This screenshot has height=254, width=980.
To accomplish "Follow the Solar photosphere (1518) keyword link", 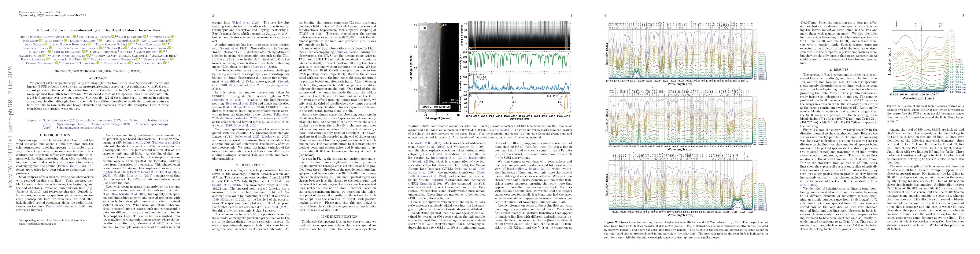I will point(61,121).
